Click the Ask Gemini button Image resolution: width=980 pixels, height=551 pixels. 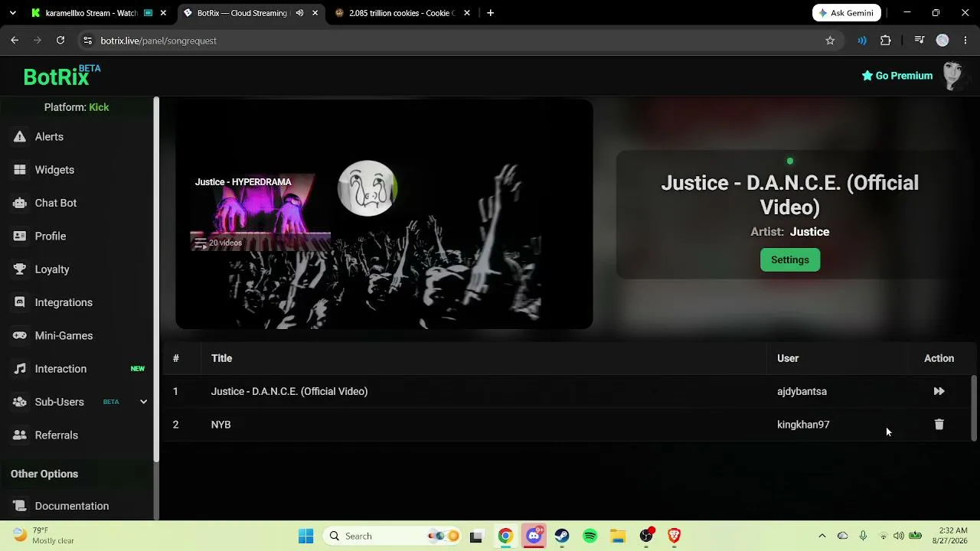[x=847, y=13]
